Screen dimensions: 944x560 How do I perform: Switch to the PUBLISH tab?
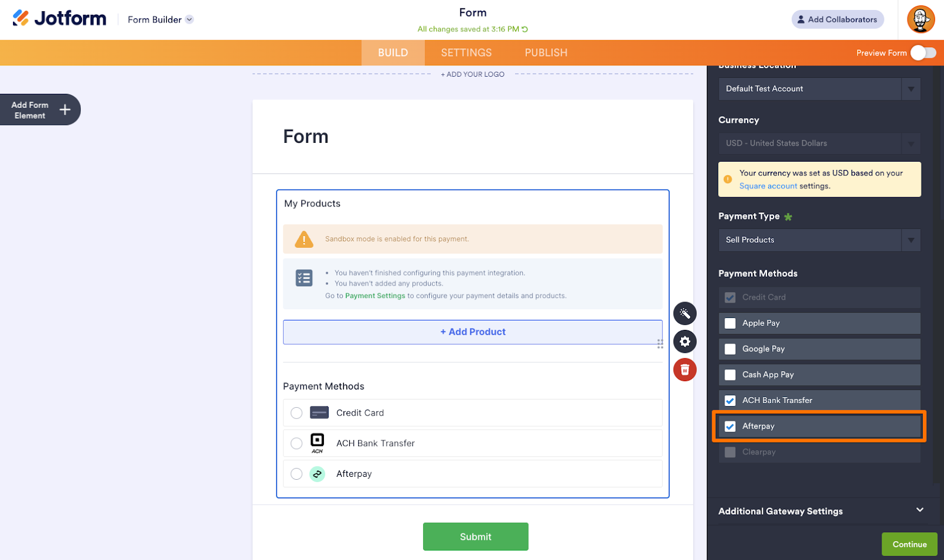coord(546,53)
